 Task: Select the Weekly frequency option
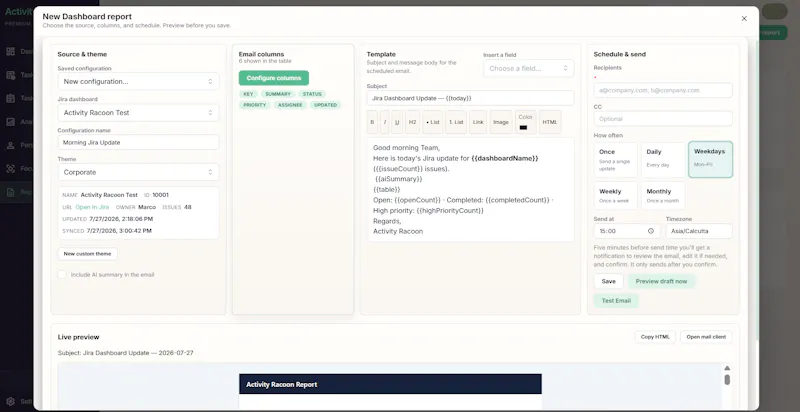tap(615, 195)
